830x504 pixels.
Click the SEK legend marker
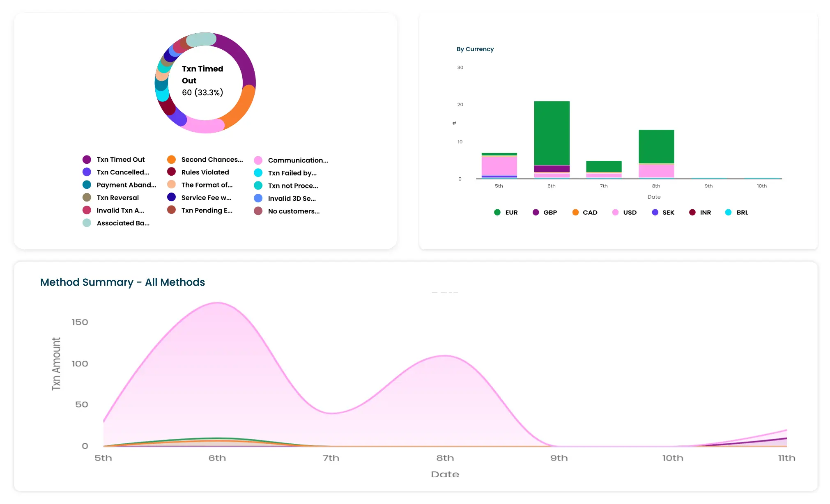point(655,212)
